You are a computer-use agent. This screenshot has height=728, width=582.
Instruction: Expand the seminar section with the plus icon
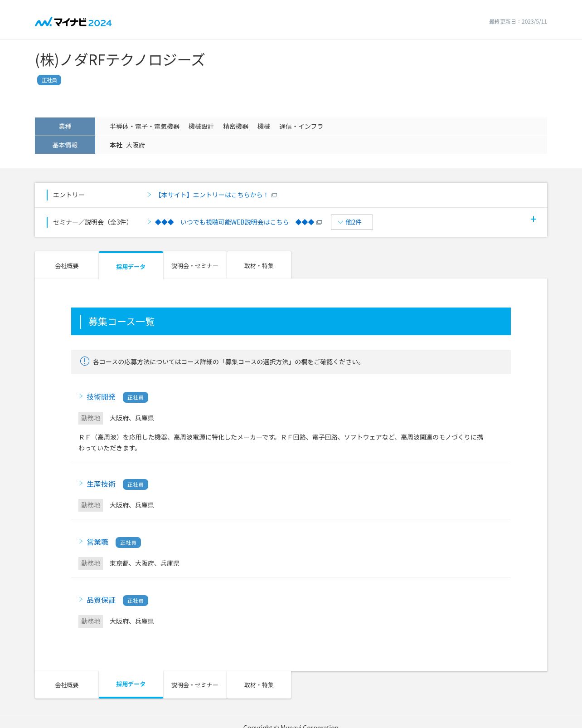(x=533, y=219)
